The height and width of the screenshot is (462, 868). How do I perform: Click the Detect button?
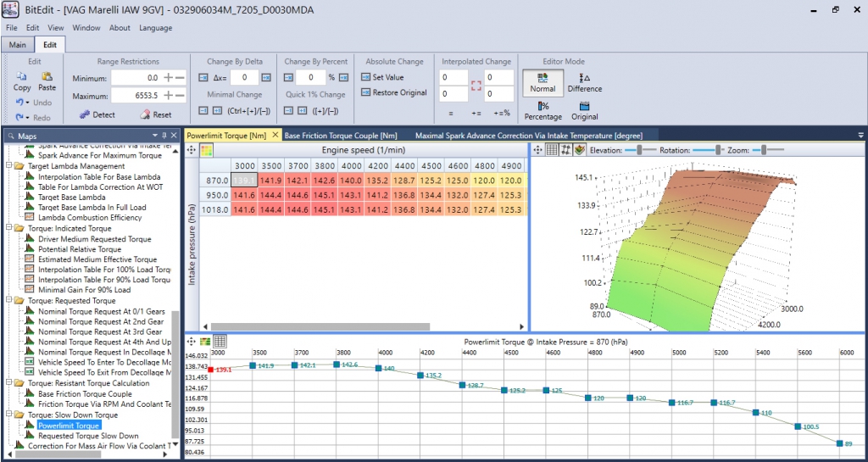click(97, 114)
